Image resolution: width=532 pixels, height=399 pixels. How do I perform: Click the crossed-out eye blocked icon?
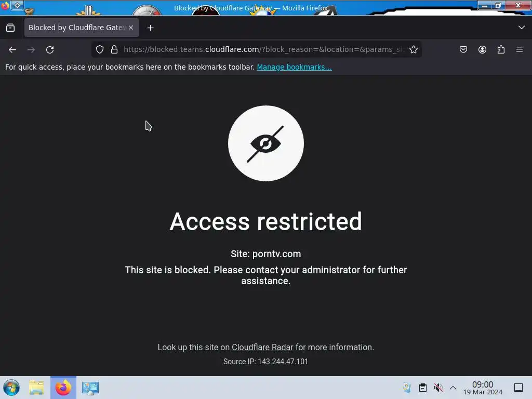point(265,143)
